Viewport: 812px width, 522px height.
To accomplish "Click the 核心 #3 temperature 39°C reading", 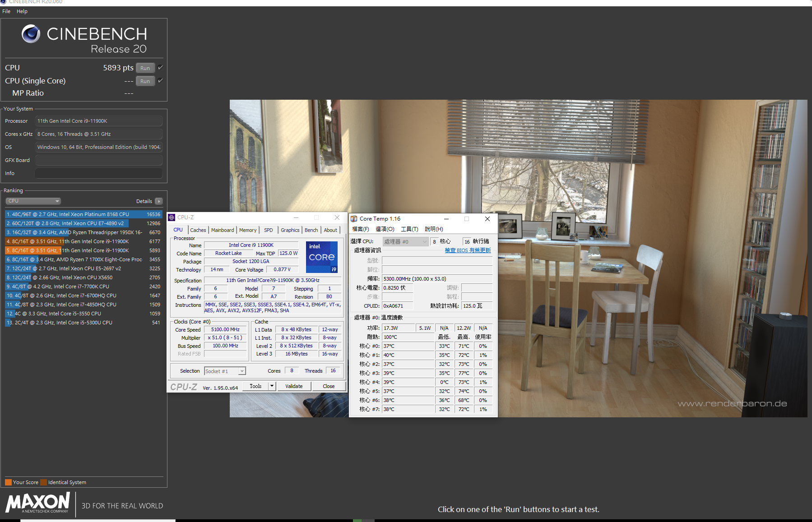I will tap(408, 373).
